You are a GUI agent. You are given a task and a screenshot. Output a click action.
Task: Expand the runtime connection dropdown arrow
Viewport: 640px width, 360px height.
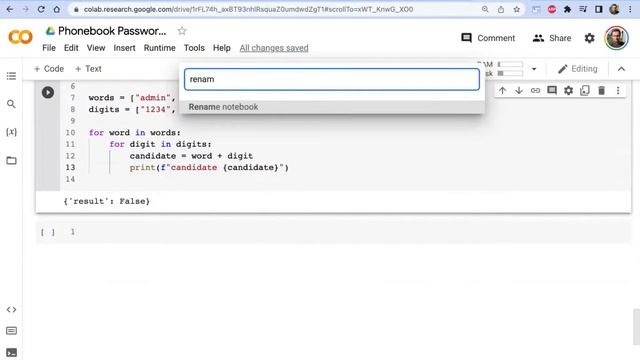[534, 69]
